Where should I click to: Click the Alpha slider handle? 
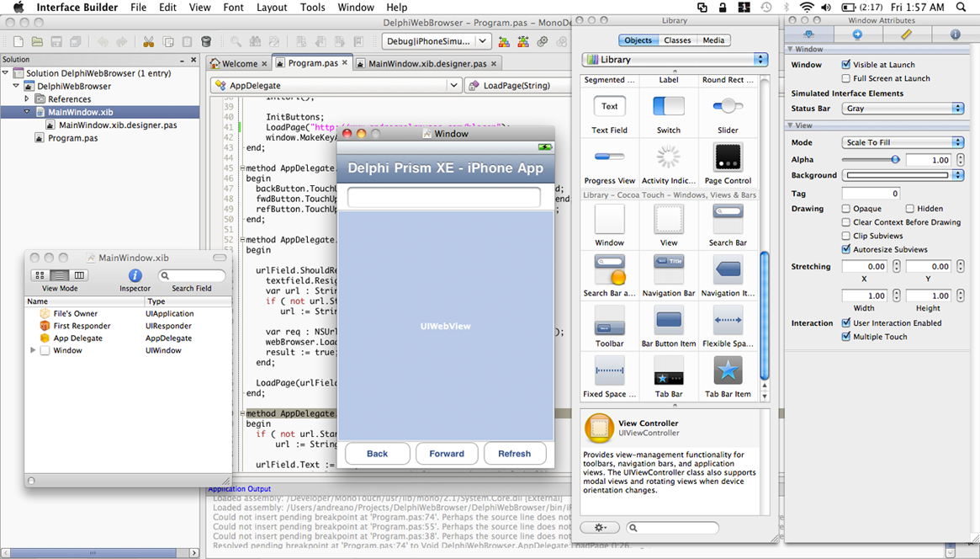coord(895,159)
